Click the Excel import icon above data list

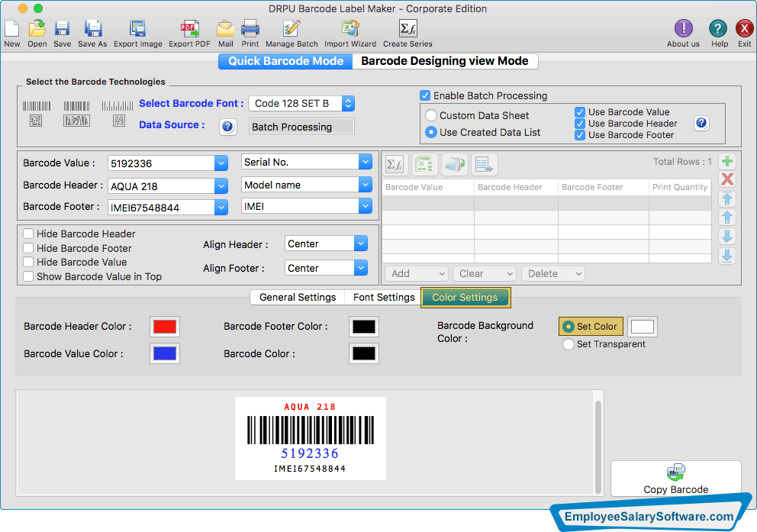[424, 165]
